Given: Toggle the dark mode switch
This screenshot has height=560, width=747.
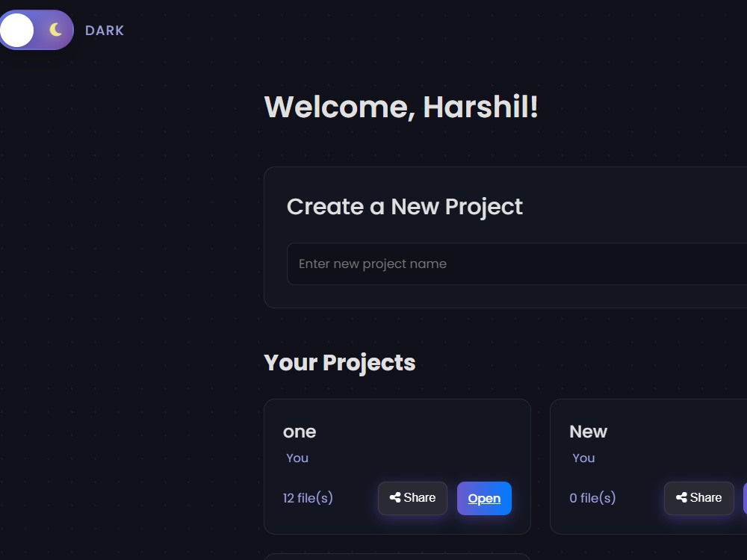Looking at the screenshot, I should [36, 30].
